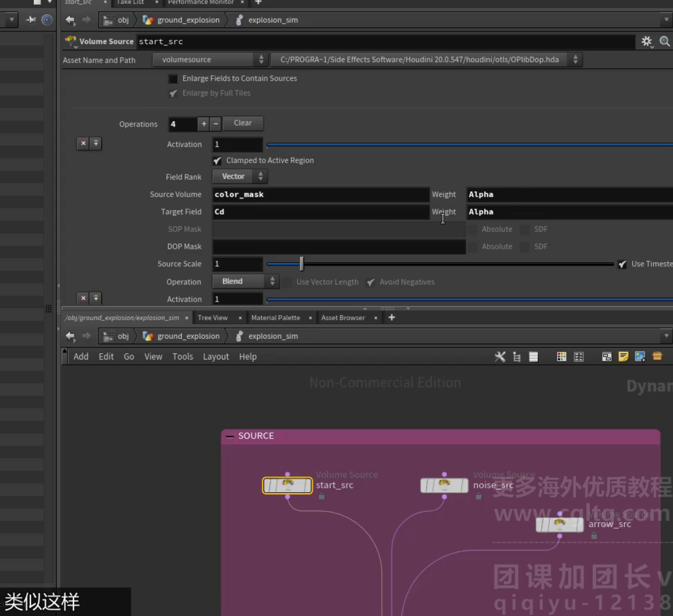Click the tree hierarchy icon in network toolbar
673x616 pixels.
coord(517,356)
